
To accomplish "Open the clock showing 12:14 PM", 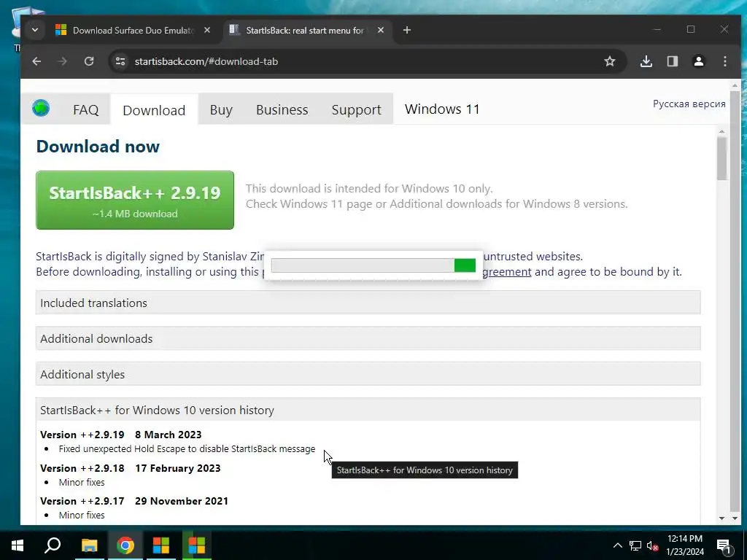I will tap(684, 545).
